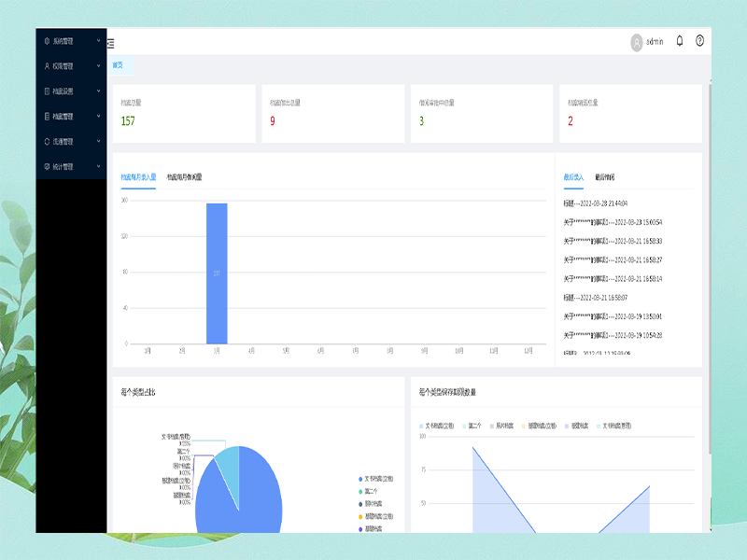Image resolution: width=747 pixels, height=560 pixels.
Task: Expand the 系统管理 sidebar menu arrow
Action: (x=98, y=41)
